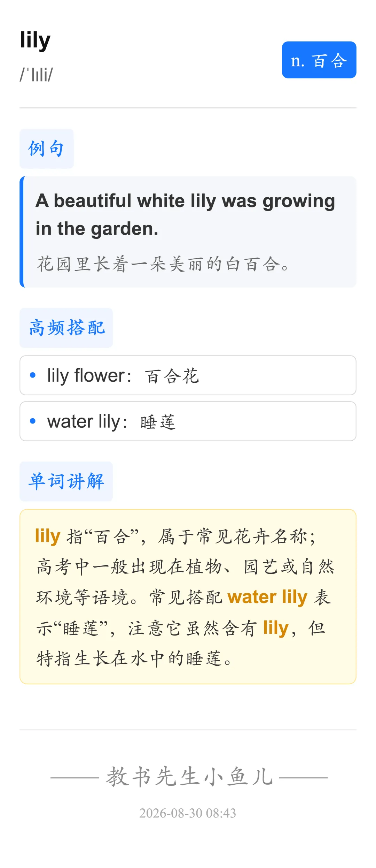The image size is (376, 868).
Task: Tap the phonetic transcription /ˈlɪli/
Action: pos(36,75)
